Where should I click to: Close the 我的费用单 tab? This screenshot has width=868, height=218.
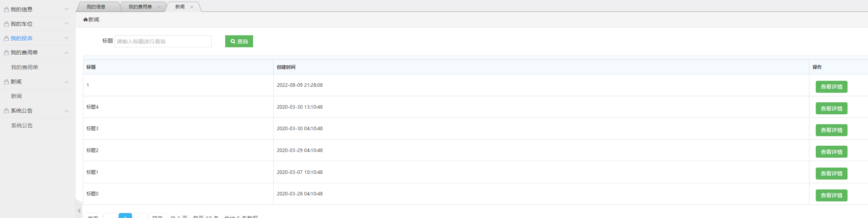[x=159, y=7]
